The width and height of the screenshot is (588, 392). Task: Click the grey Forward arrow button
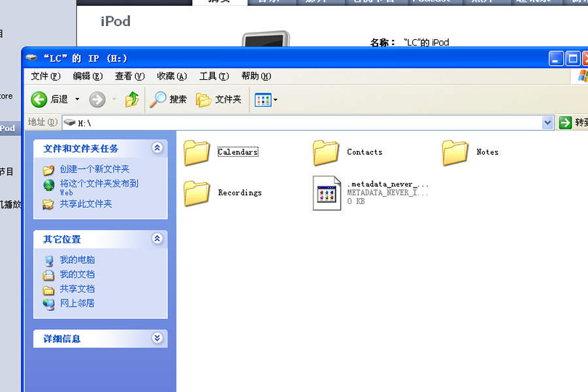[97, 99]
